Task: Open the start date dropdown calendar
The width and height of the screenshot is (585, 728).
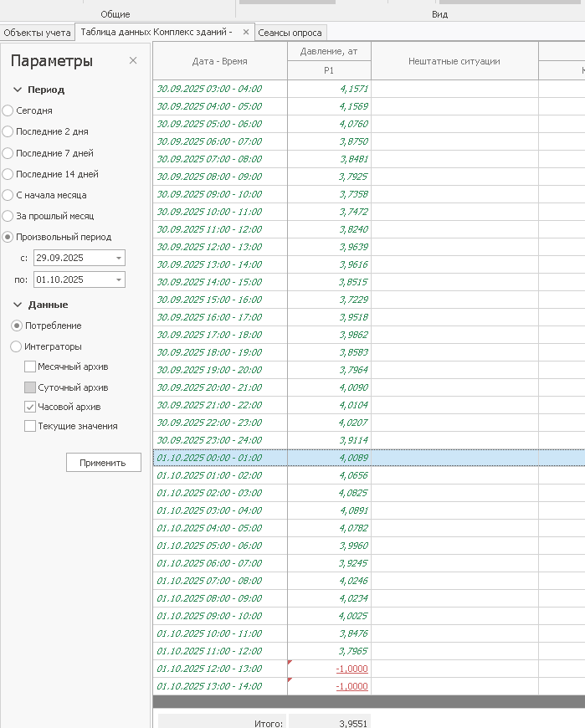Action: (x=119, y=258)
